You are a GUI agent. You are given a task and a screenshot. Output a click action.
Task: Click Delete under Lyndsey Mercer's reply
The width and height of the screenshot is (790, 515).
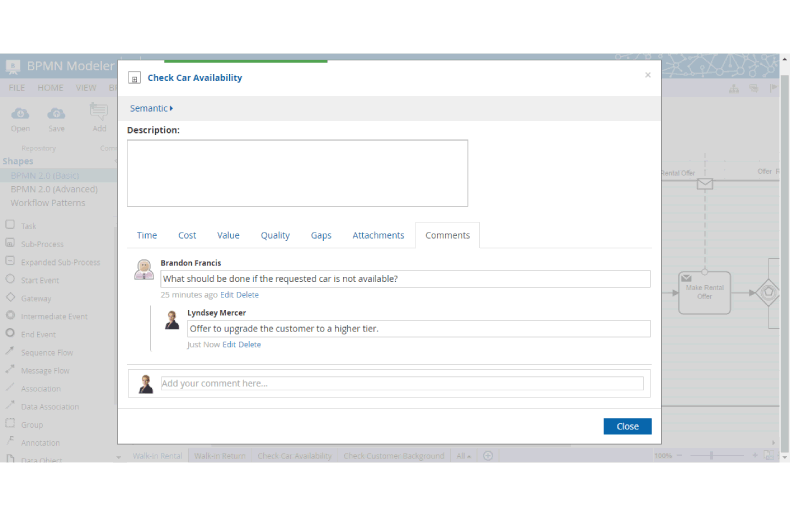click(250, 345)
